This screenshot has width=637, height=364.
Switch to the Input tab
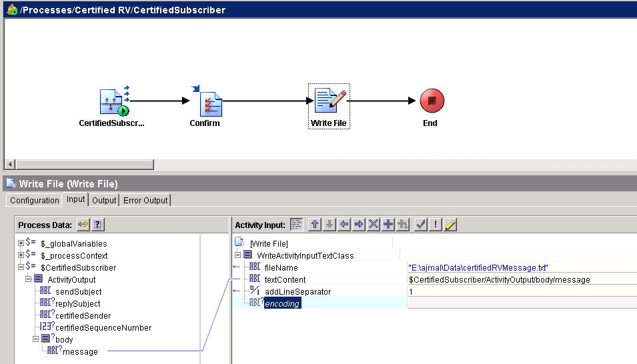pos(75,199)
